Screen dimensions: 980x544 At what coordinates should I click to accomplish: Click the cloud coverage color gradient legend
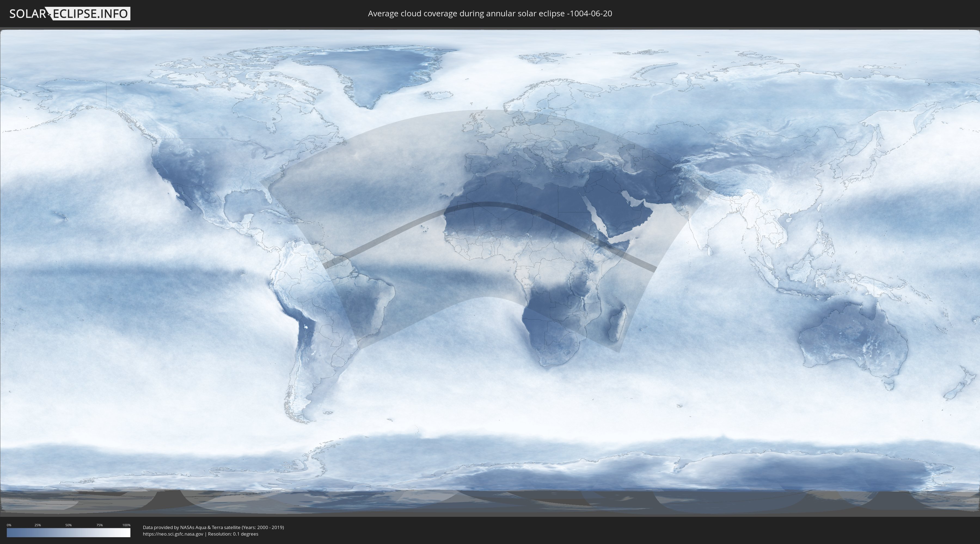(69, 533)
